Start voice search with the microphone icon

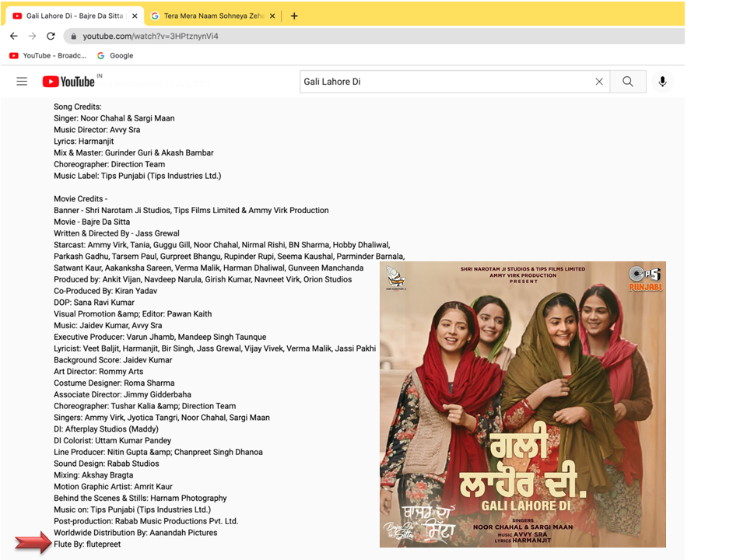[662, 82]
